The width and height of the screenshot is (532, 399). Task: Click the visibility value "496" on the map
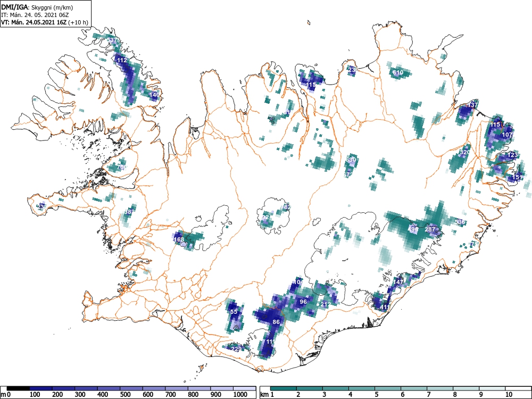pos(413,229)
